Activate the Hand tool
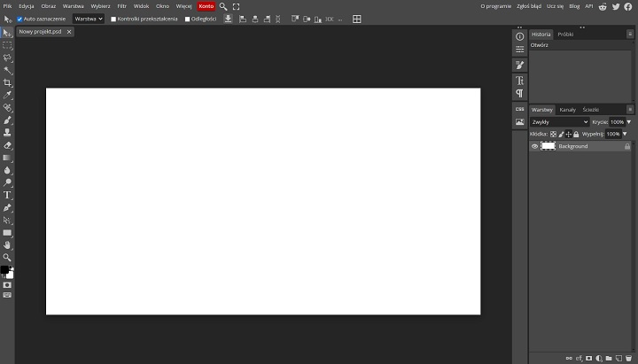Viewport: 638px width, 364px height. pos(7,244)
